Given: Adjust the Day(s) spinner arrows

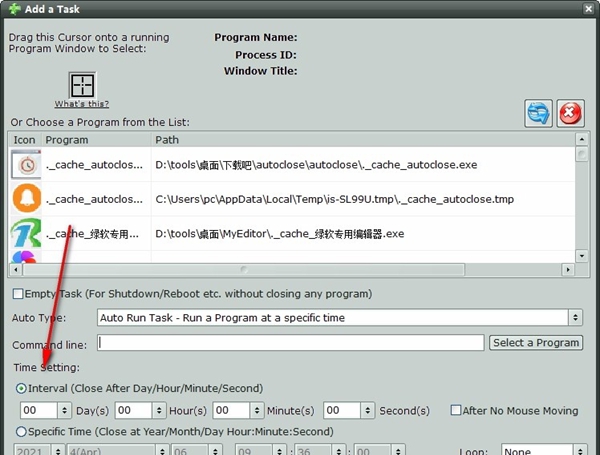Looking at the screenshot, I should coord(64,411).
